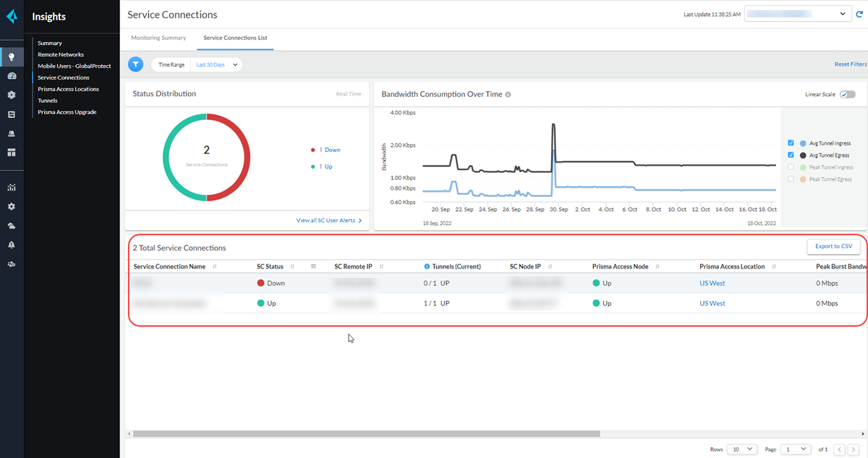
Task: Click the Reset Filters link
Action: [x=850, y=64]
